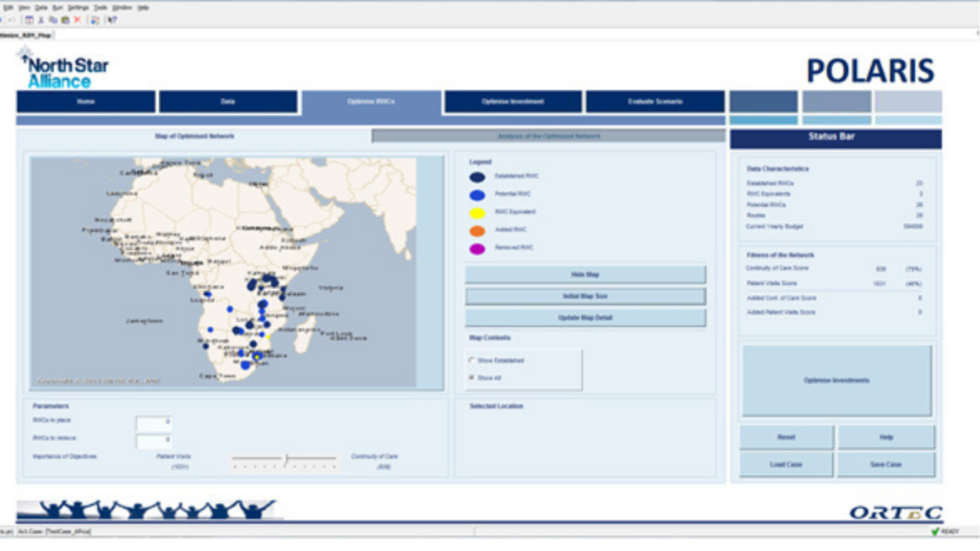This screenshot has height=551, width=980.
Task: Click the Save Case button
Action: pos(886,465)
